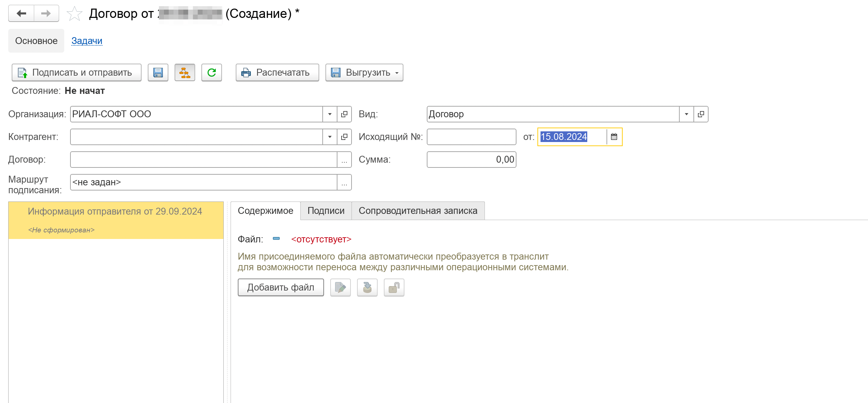
Task: Select the Информация отправителя от 29.09.2024 row
Action: (x=116, y=220)
